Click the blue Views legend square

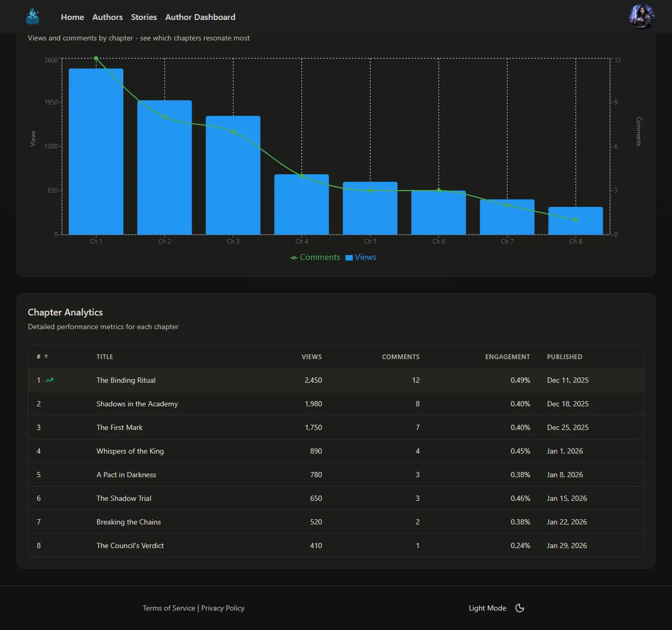[x=349, y=257]
